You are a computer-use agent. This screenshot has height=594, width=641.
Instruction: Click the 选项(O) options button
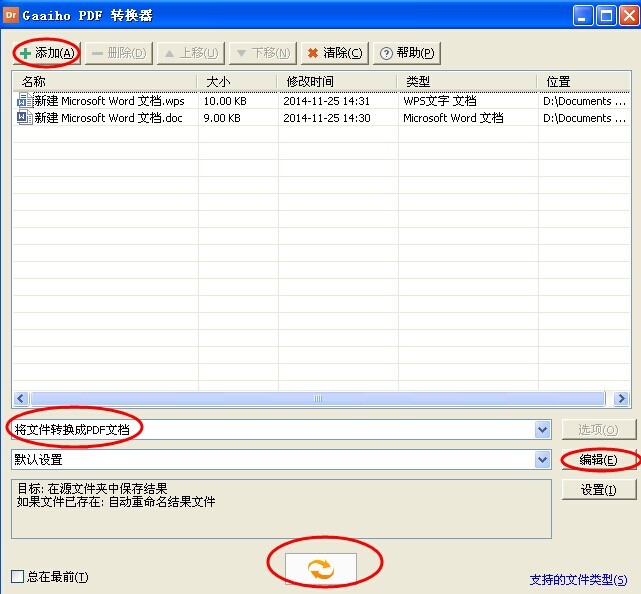tap(599, 430)
